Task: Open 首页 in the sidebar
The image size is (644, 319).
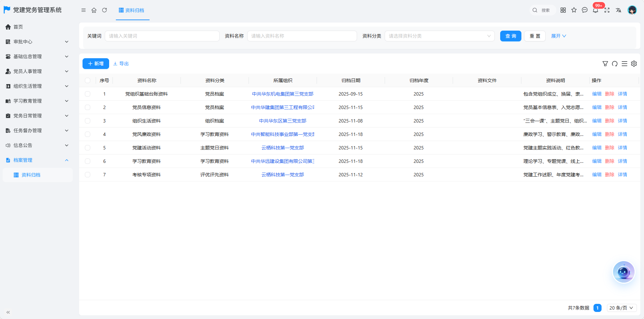Action: 37,27
